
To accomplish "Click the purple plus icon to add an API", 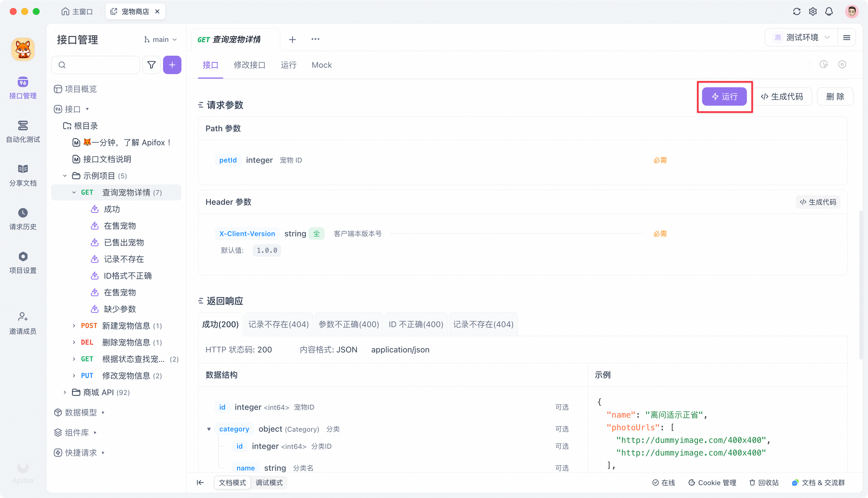I will pyautogui.click(x=172, y=65).
